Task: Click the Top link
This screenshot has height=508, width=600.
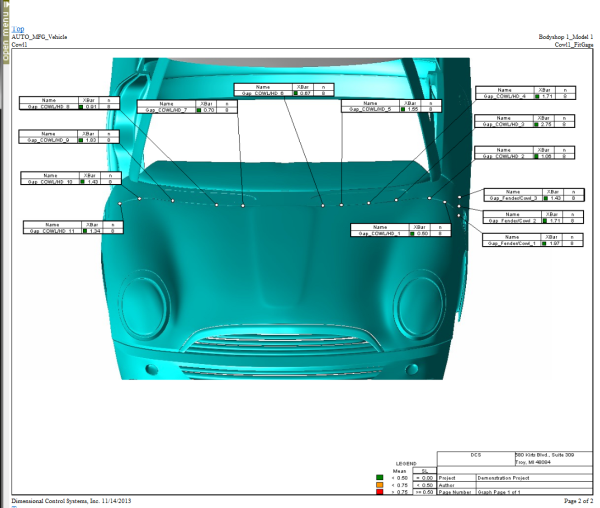Action: tap(16, 30)
